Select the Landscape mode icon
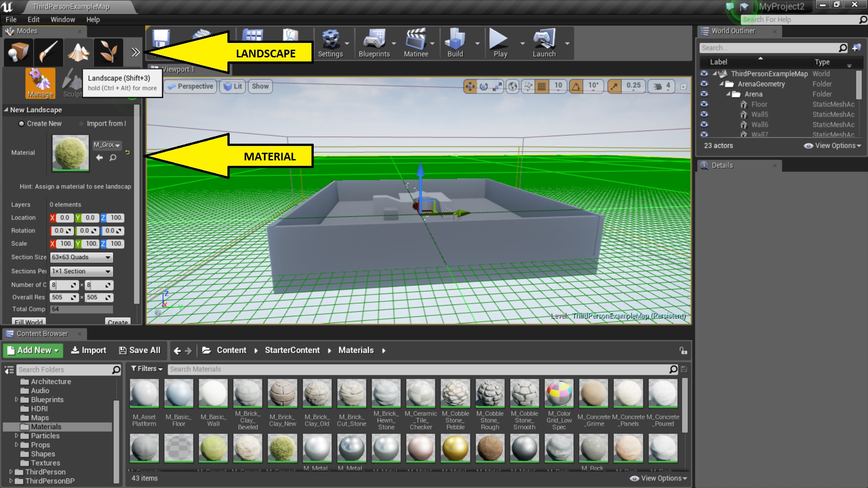 tap(78, 52)
